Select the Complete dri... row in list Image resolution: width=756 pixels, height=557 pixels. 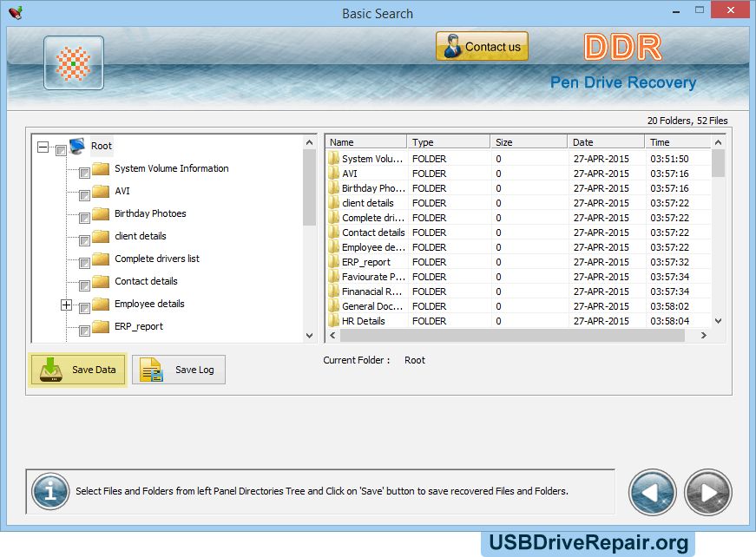click(x=519, y=218)
